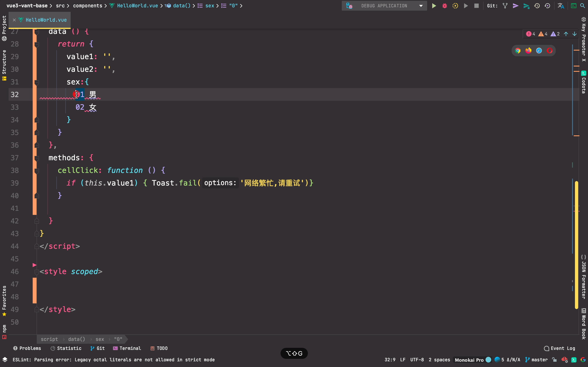Open in Chrome browser icon
588x367 pixels.
click(518, 51)
